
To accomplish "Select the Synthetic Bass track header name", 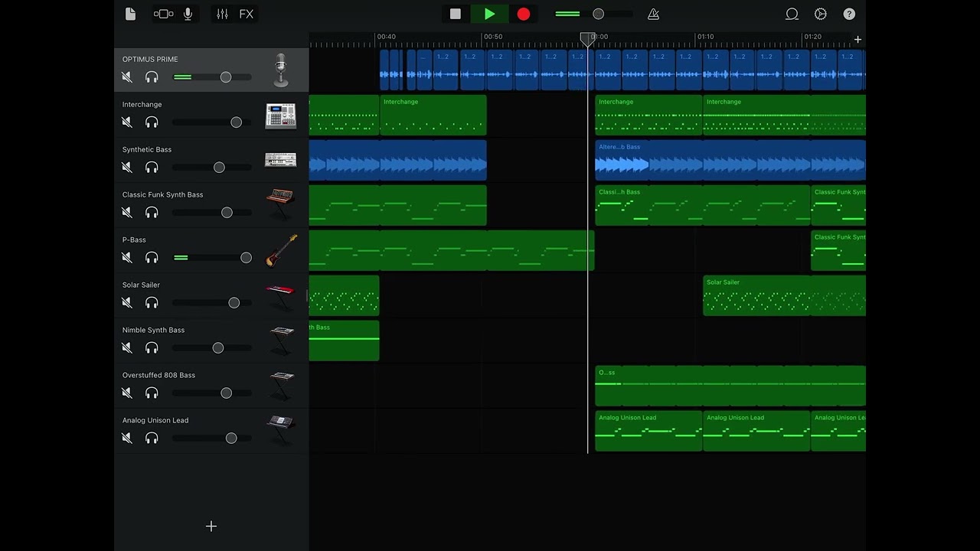I will click(147, 149).
